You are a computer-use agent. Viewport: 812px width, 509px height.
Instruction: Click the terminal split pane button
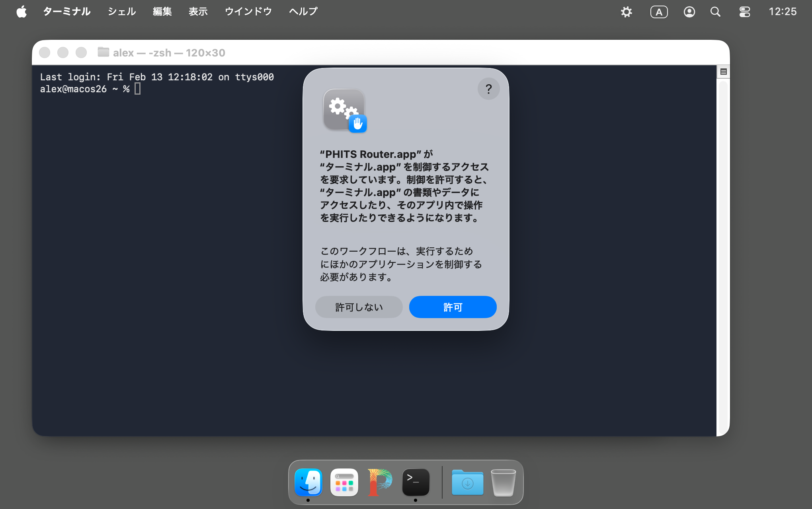(x=724, y=72)
